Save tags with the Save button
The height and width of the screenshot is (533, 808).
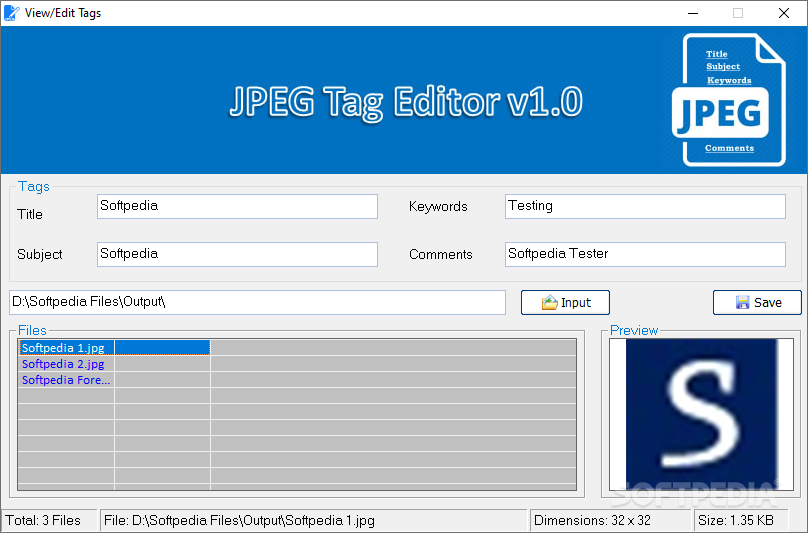[x=757, y=303]
